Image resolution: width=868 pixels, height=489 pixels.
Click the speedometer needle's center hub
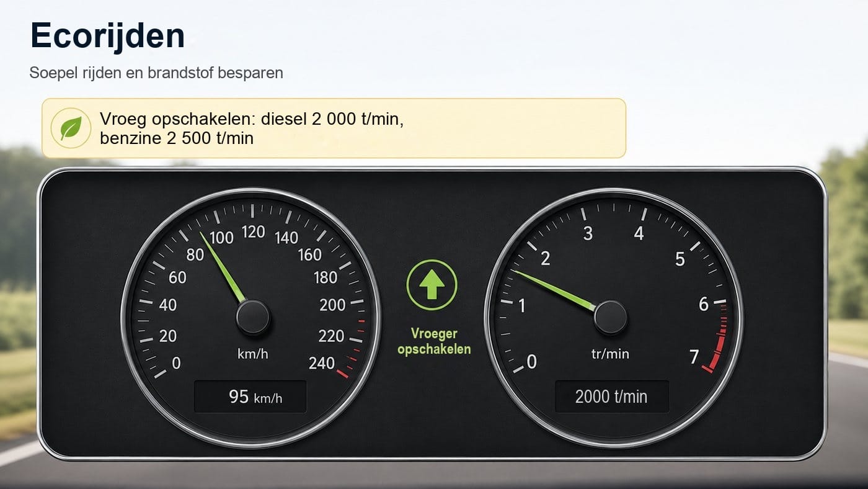253,317
